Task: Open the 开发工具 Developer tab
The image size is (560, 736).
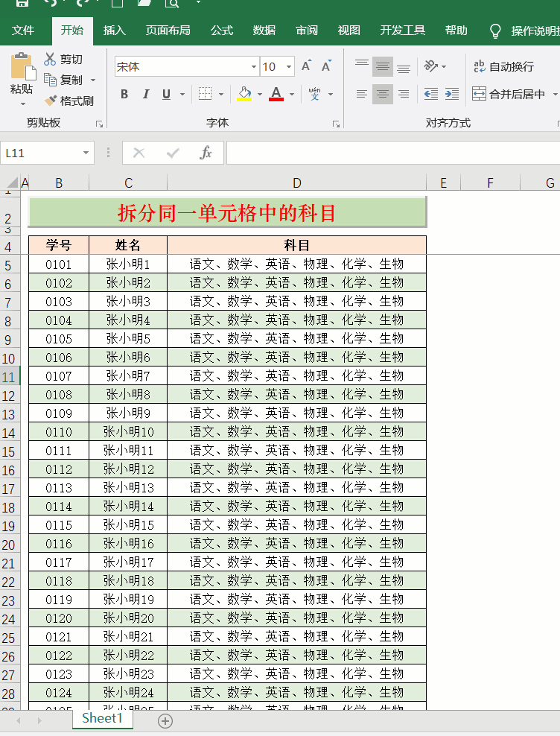Action: tap(402, 31)
